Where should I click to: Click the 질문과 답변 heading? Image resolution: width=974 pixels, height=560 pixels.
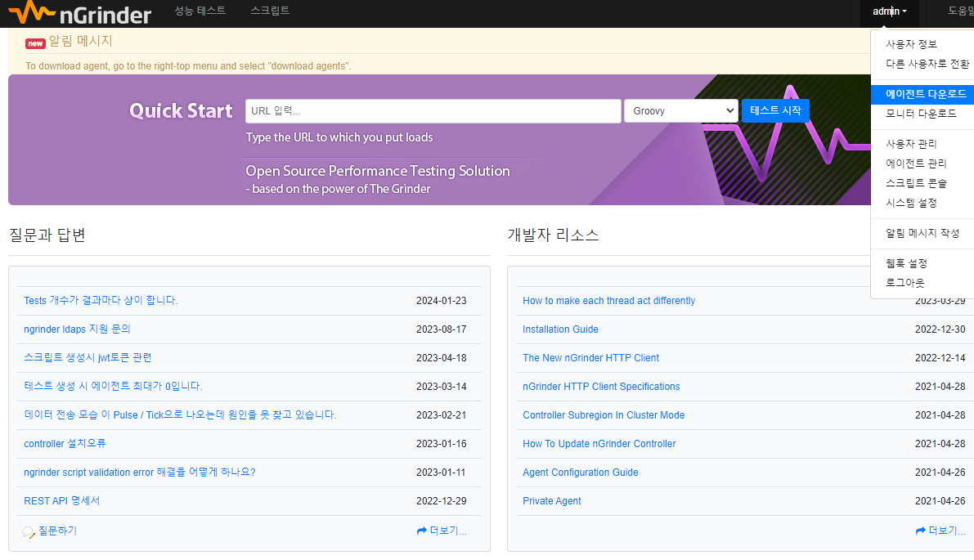pos(47,235)
